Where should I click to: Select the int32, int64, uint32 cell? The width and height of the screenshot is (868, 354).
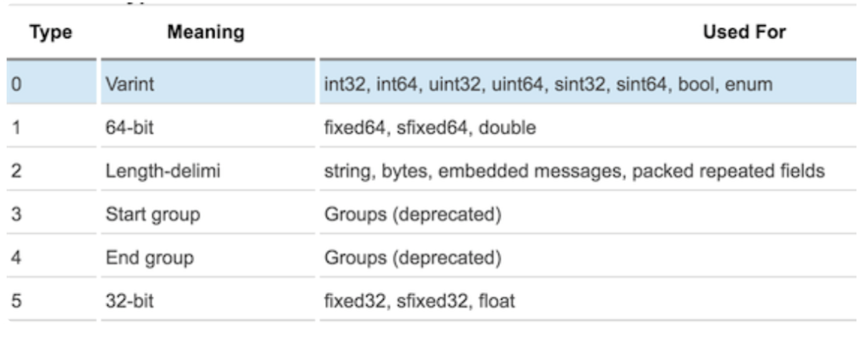coord(548,84)
